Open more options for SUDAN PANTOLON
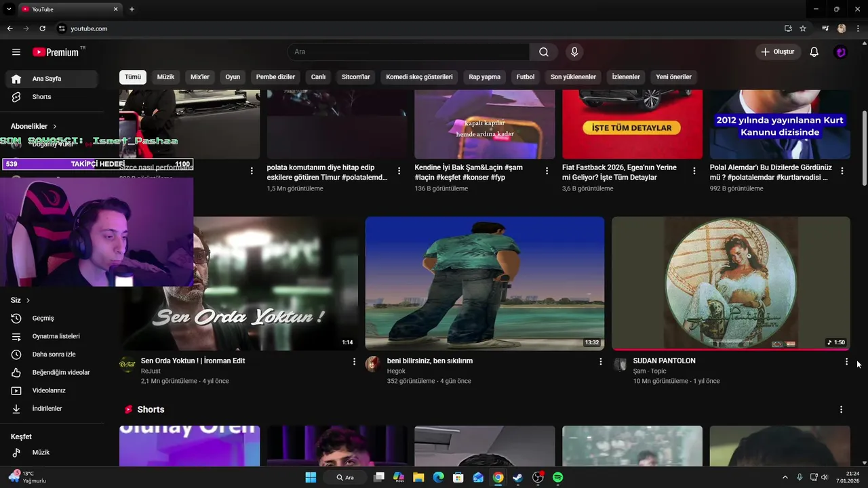The height and width of the screenshot is (488, 868). pos(846,362)
